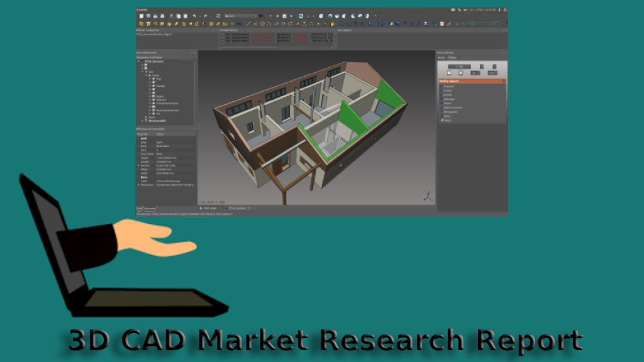Expand the Placement property row
644x362 pixels.
138,185
